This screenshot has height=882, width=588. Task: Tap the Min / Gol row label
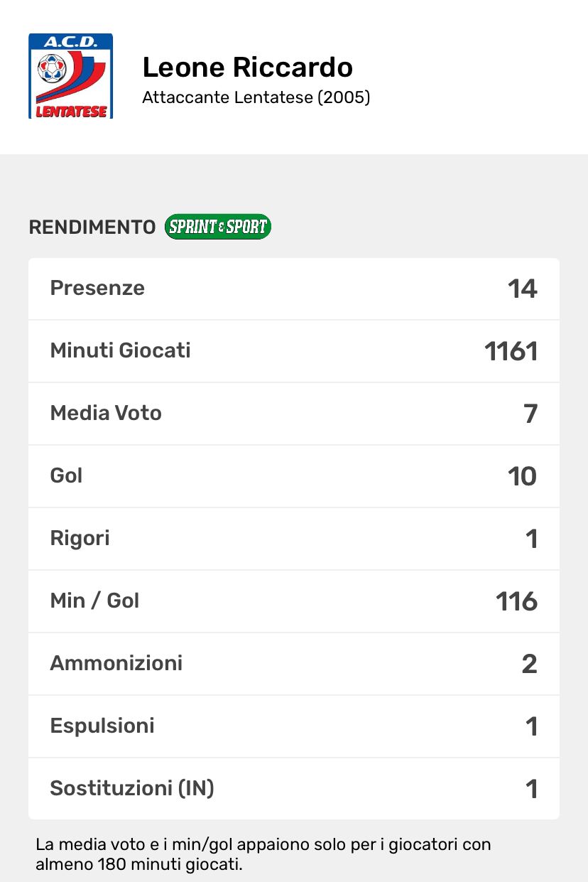coord(95,601)
